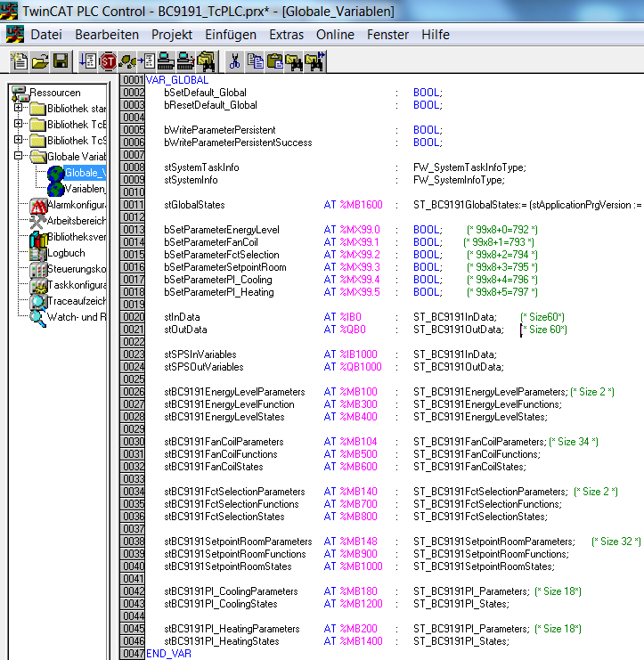This screenshot has width=644, height=660.
Task: Click line 0011 stGlobalStates declaration
Action: 195,205
